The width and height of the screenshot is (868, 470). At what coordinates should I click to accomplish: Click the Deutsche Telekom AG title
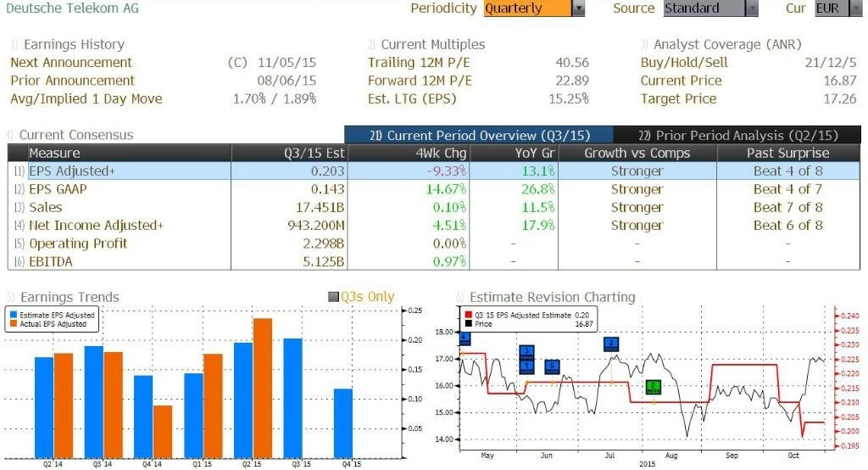coord(73,8)
